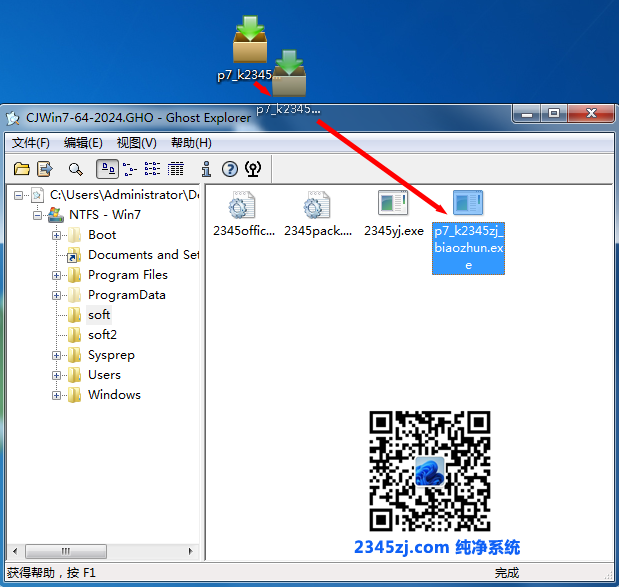Click the soft2 folder icon
This screenshot has width=619, height=587.
point(74,335)
